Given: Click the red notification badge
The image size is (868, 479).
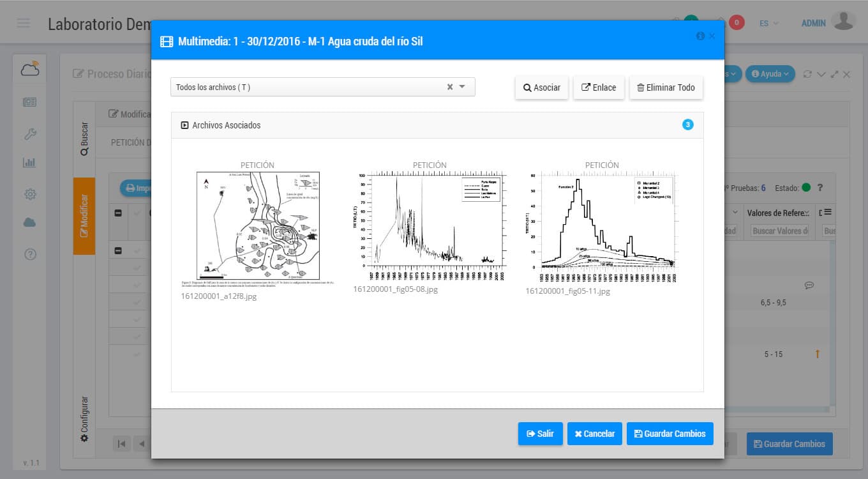Looking at the screenshot, I should [737, 22].
